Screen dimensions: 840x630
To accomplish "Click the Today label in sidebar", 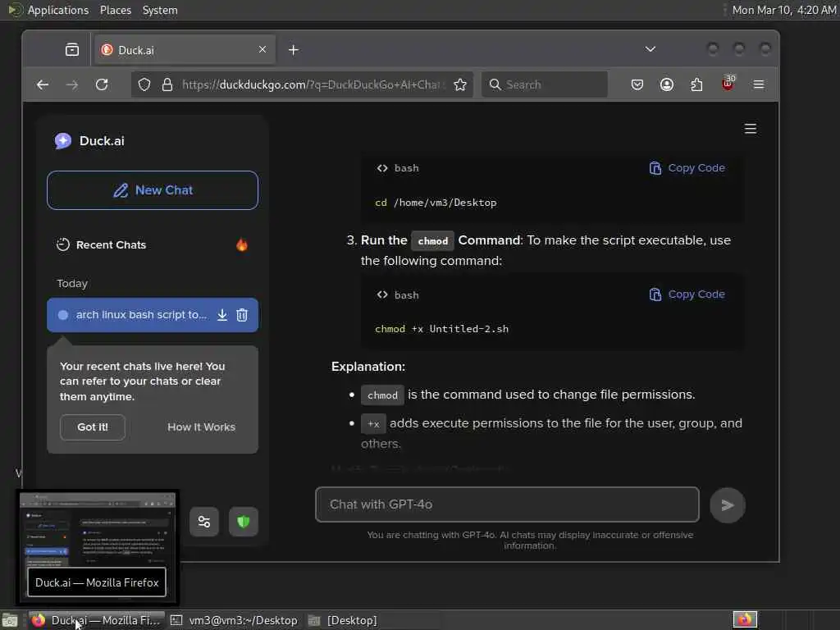I will point(72,283).
